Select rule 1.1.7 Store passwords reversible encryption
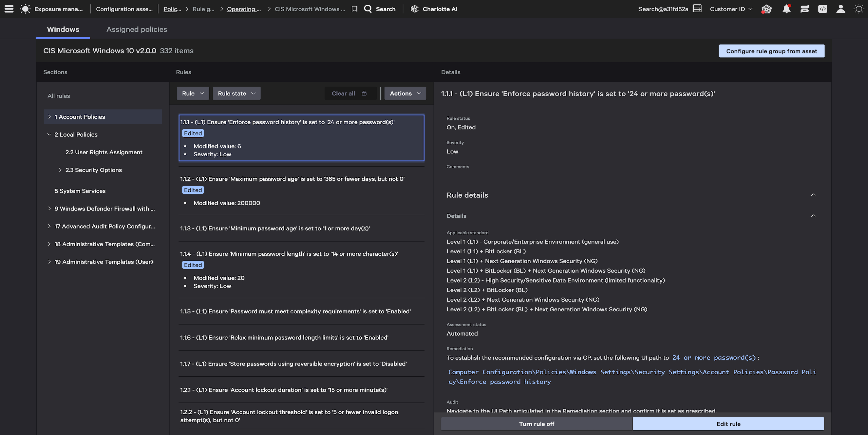The image size is (868, 435). pos(301,364)
